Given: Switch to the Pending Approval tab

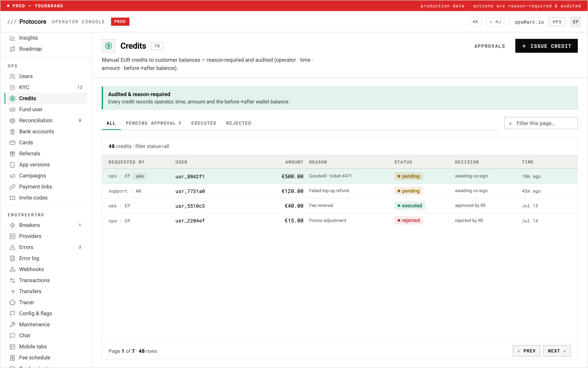Looking at the screenshot, I should 153,123.
